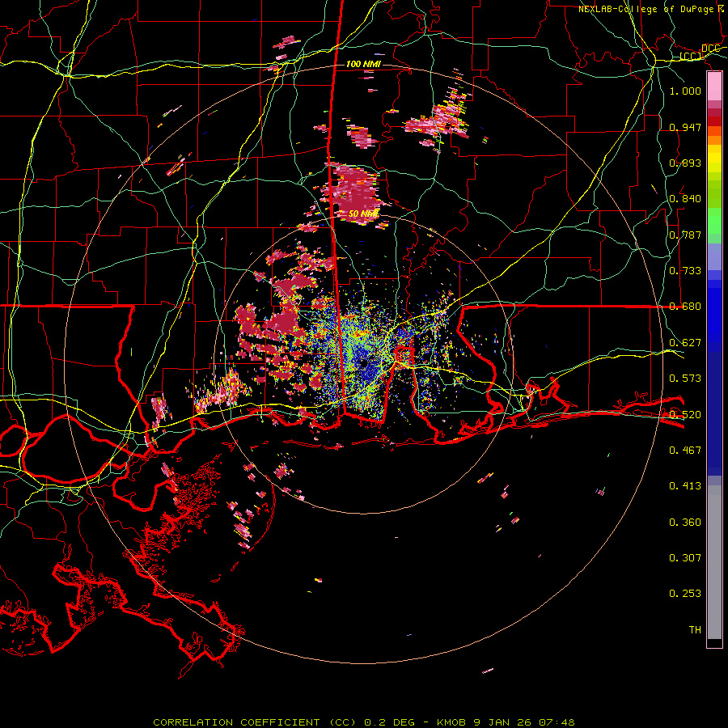
Task: Click the 0.840 color scale value
Action: click(x=685, y=199)
